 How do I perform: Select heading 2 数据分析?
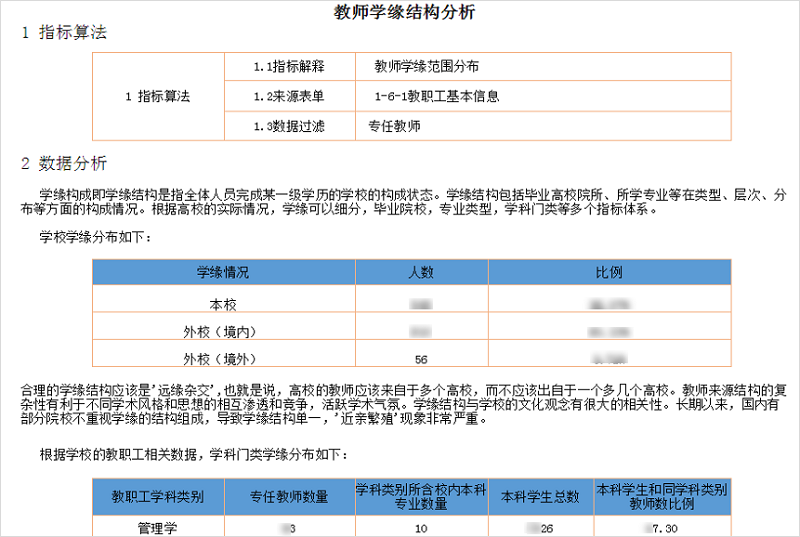[x=64, y=164]
